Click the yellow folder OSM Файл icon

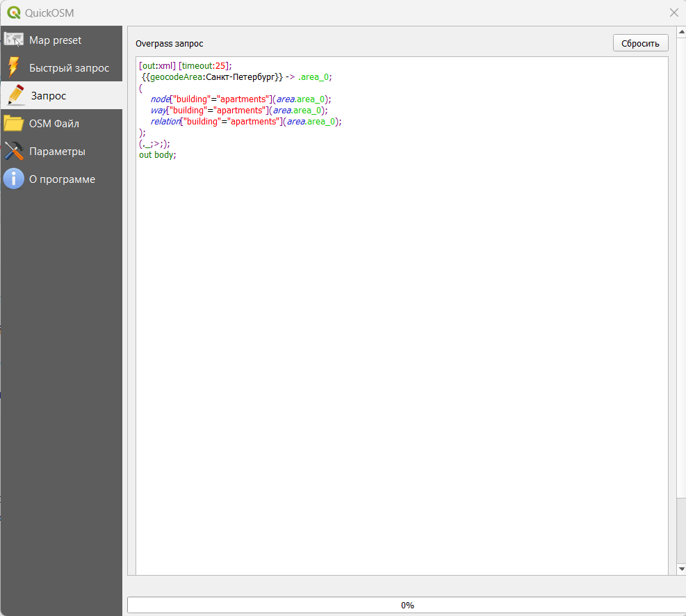click(14, 123)
